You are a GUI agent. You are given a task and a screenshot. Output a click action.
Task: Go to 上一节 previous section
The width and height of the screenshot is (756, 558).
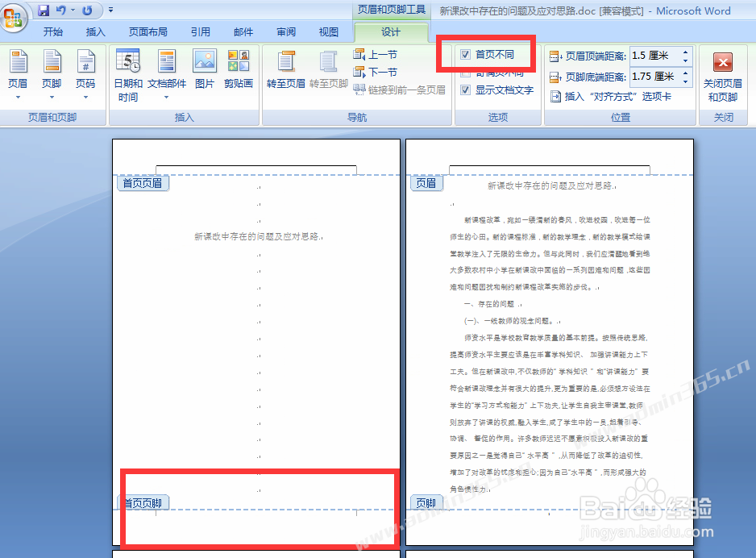(x=376, y=55)
